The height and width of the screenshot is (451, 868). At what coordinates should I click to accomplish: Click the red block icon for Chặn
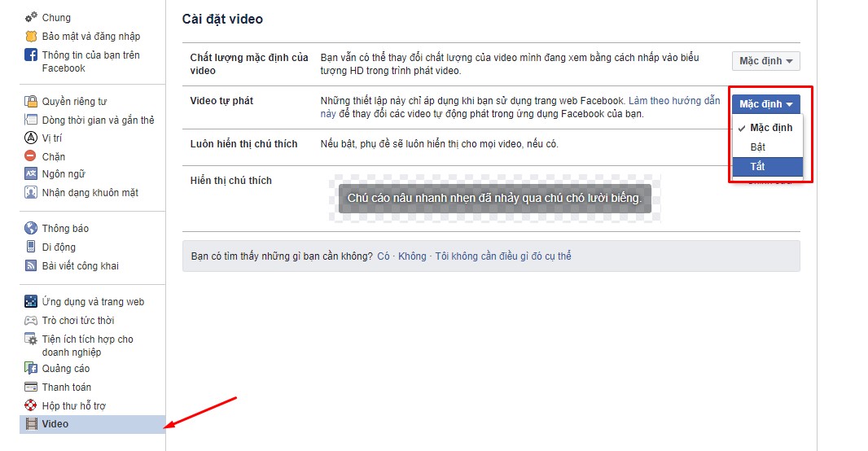pyautogui.click(x=31, y=156)
